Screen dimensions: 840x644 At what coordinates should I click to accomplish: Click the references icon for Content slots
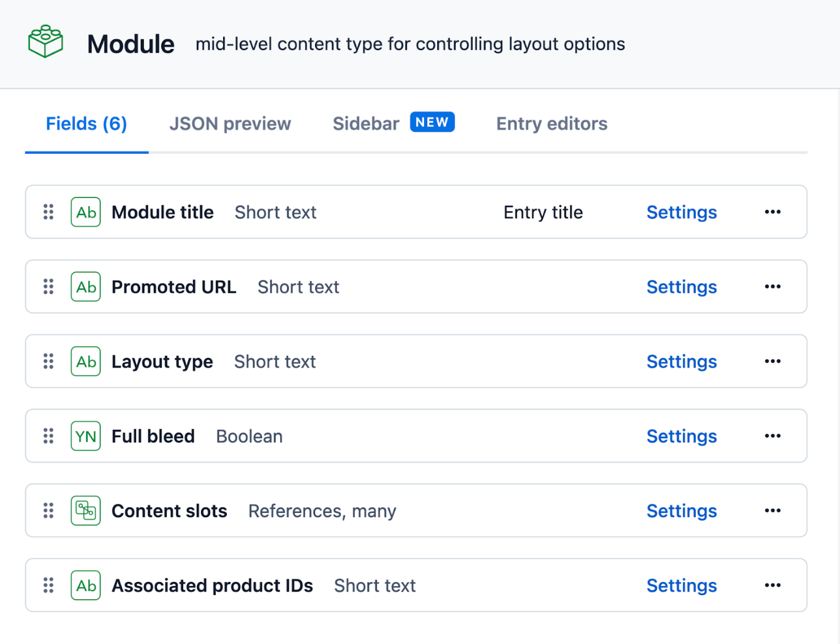tap(86, 510)
